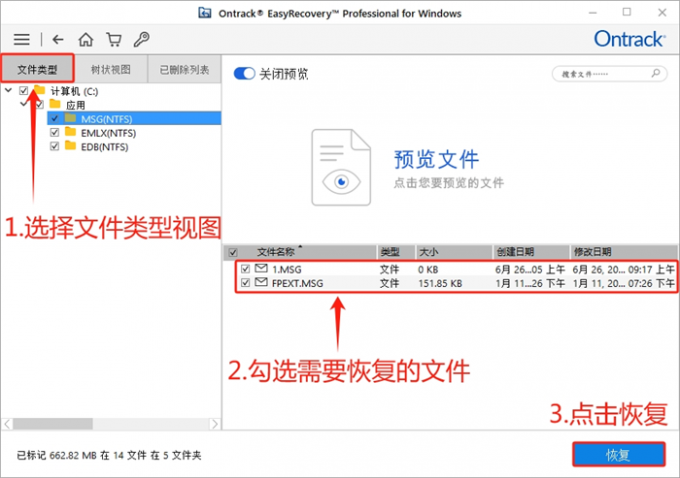Select the FPEXT.MSG file name

tap(297, 283)
